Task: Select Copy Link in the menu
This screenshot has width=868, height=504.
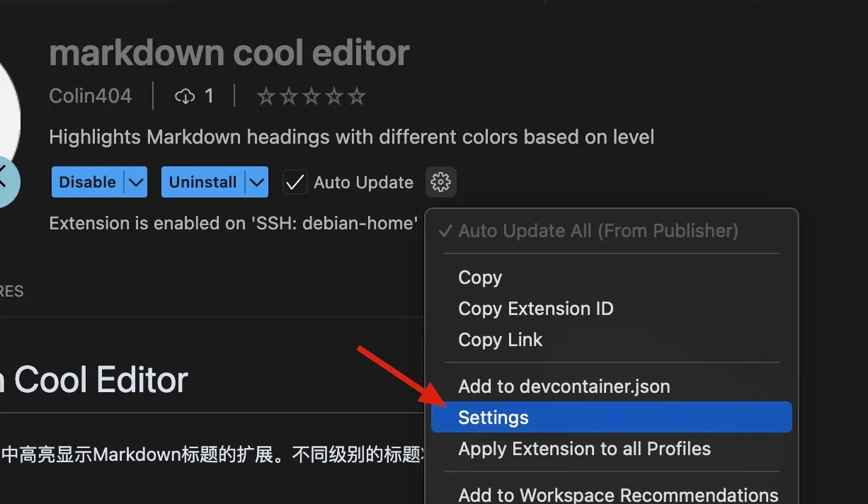Action: click(500, 340)
